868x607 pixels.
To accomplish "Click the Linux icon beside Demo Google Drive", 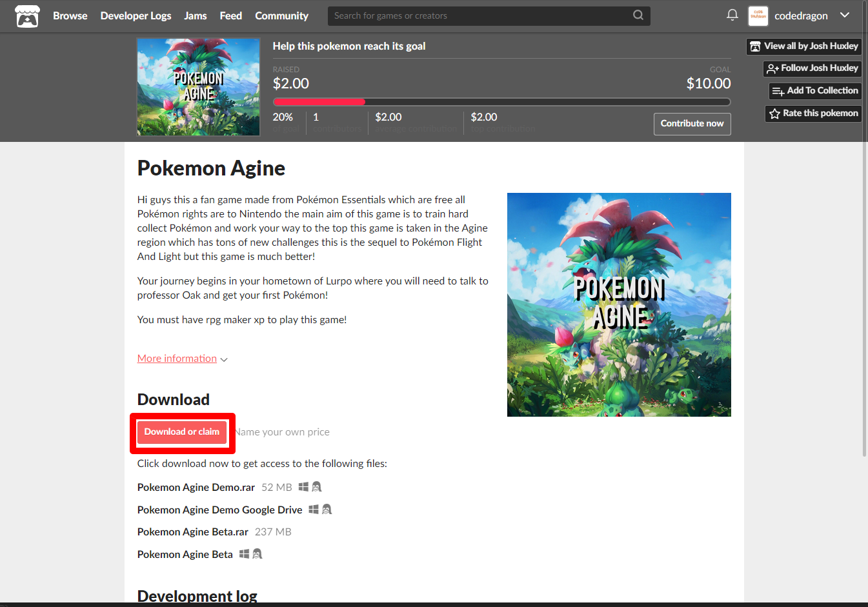I will (x=327, y=510).
